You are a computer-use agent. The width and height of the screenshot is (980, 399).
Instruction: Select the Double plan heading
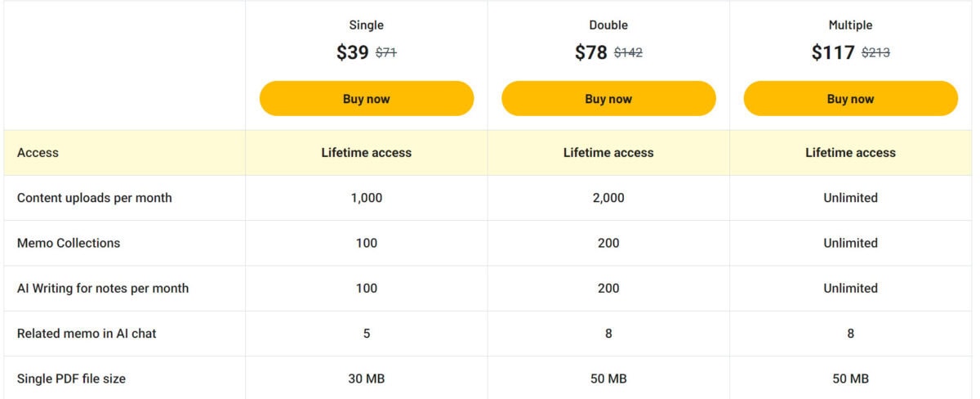point(608,25)
